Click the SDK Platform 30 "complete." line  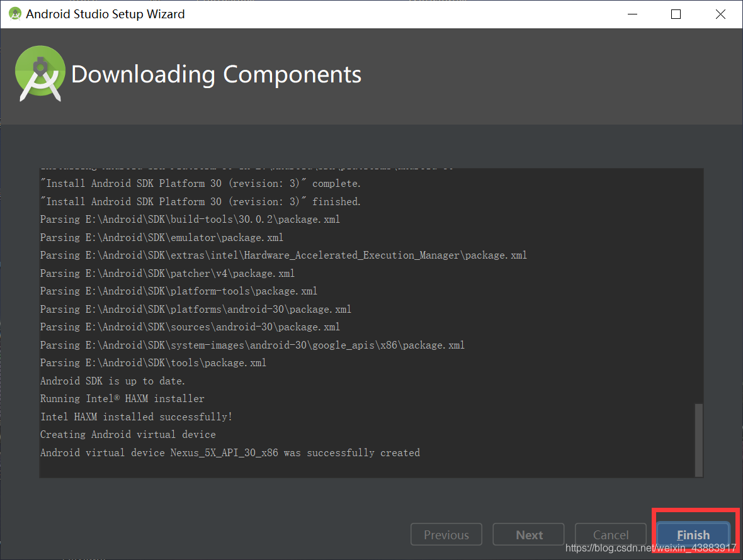(200, 183)
